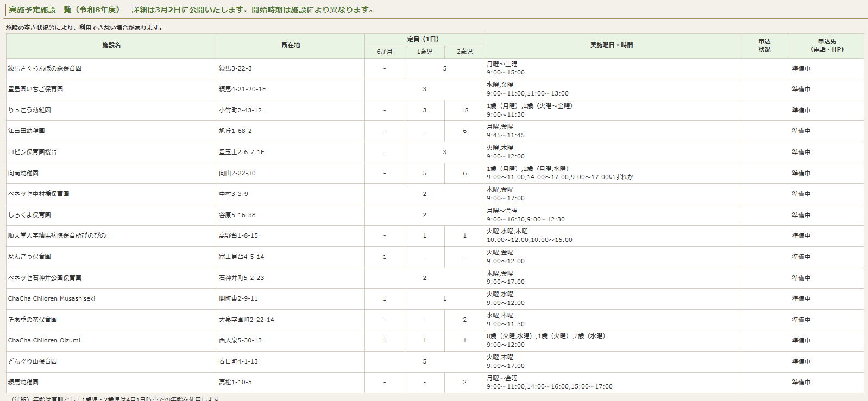The height and width of the screenshot is (401, 868).
Task: Click the 実施予定施設一覧 section heading
Action: click(x=64, y=10)
